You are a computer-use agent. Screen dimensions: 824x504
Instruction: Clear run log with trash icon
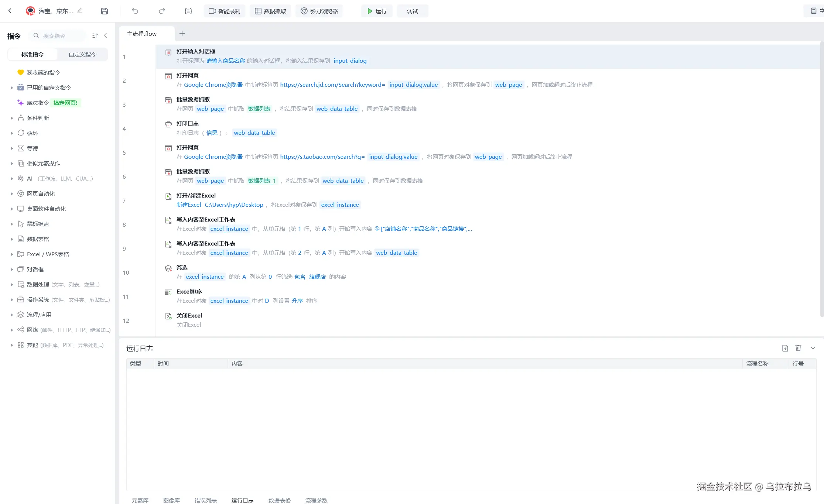click(798, 348)
